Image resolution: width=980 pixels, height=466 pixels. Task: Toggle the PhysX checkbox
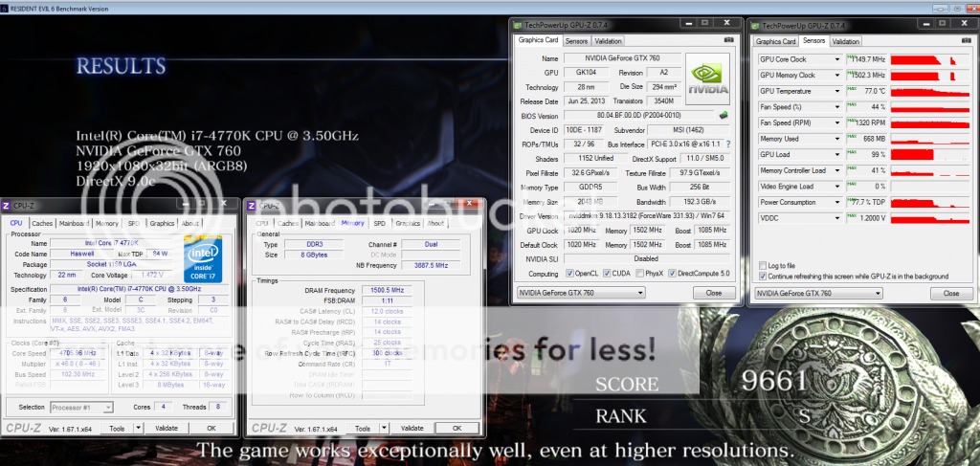[640, 272]
